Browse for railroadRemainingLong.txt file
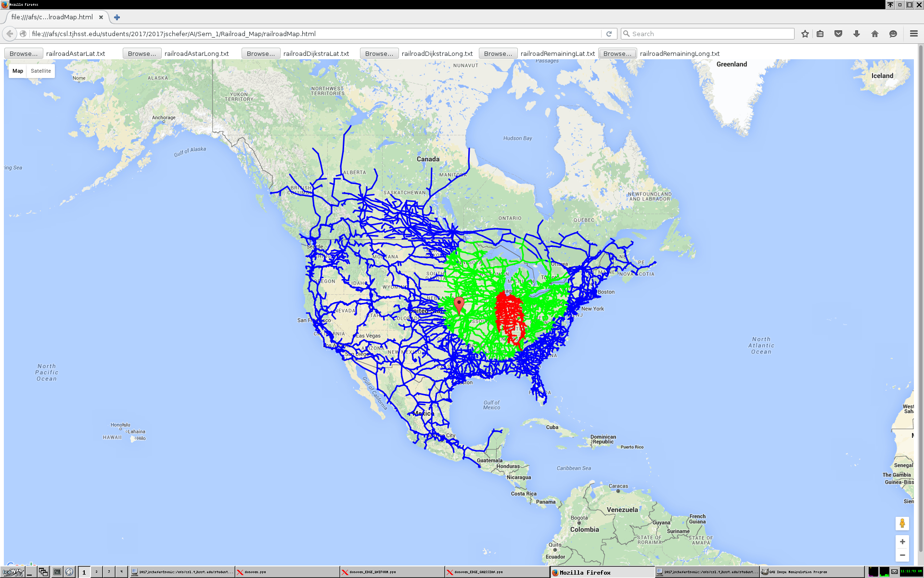Image resolution: width=924 pixels, height=578 pixels. 617,53
